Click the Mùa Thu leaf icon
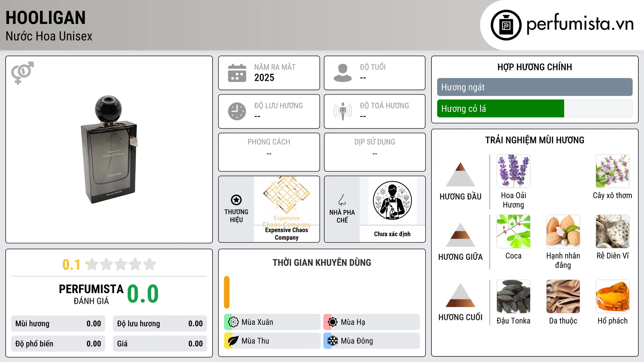This screenshot has width=644, height=362. point(233,341)
